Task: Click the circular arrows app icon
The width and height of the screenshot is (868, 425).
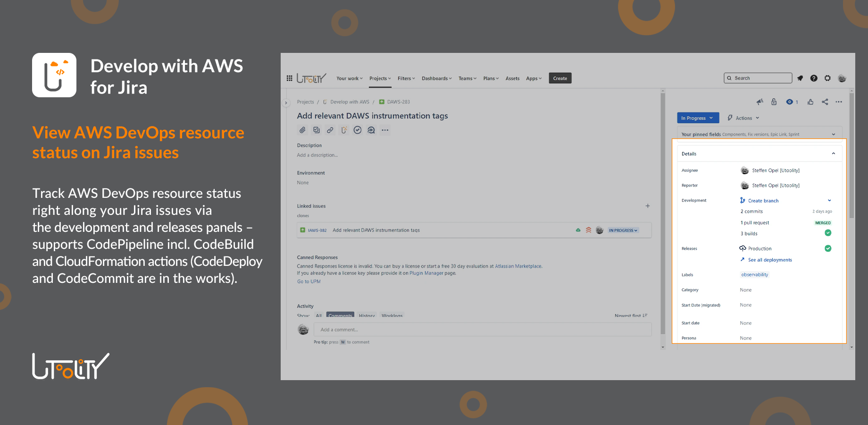Action: pyautogui.click(x=371, y=130)
